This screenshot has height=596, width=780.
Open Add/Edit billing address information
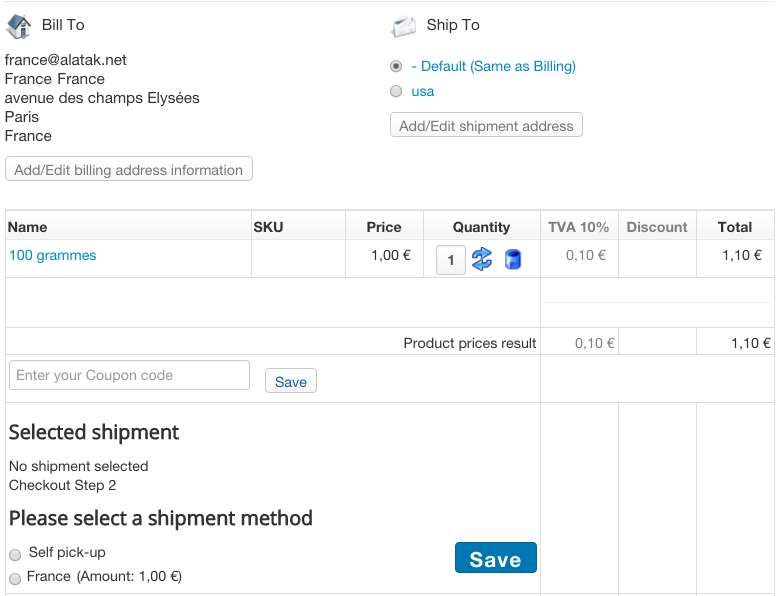pos(129,169)
